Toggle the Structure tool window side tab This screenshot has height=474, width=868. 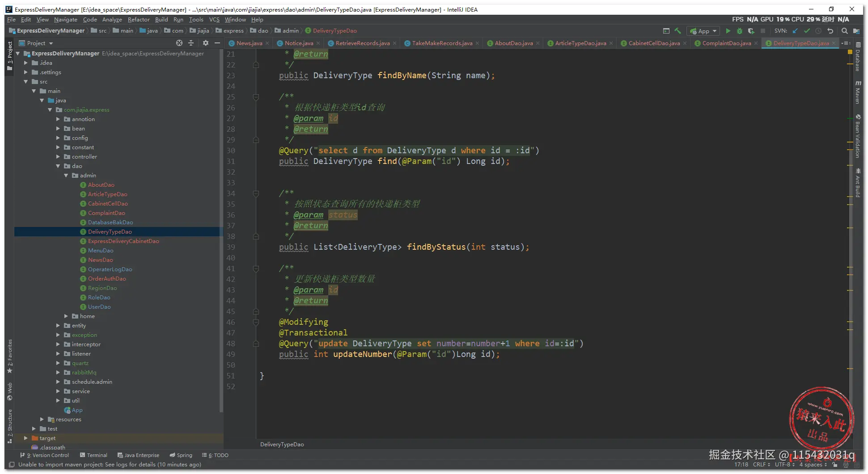(x=10, y=425)
